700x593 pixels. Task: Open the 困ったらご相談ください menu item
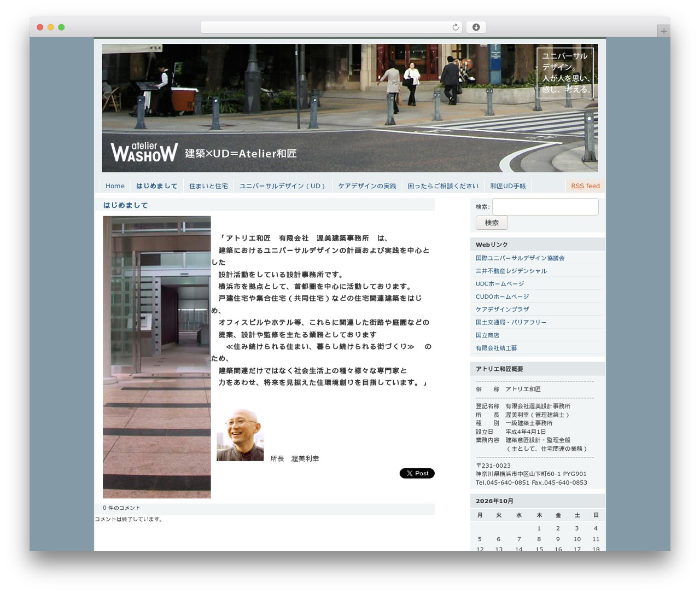click(443, 186)
